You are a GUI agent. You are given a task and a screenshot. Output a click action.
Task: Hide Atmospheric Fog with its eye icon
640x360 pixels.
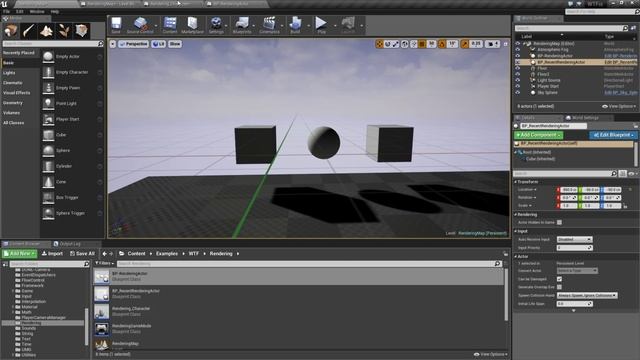[x=518, y=50]
